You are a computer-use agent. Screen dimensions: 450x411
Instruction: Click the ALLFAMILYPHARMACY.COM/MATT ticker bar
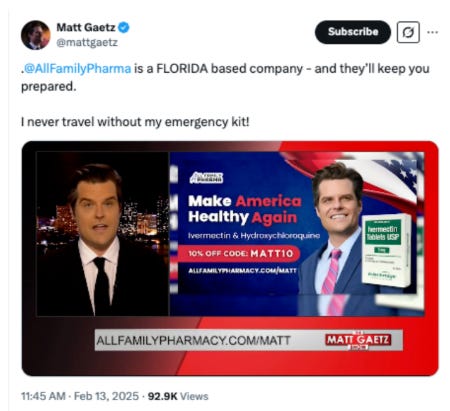[248, 340]
